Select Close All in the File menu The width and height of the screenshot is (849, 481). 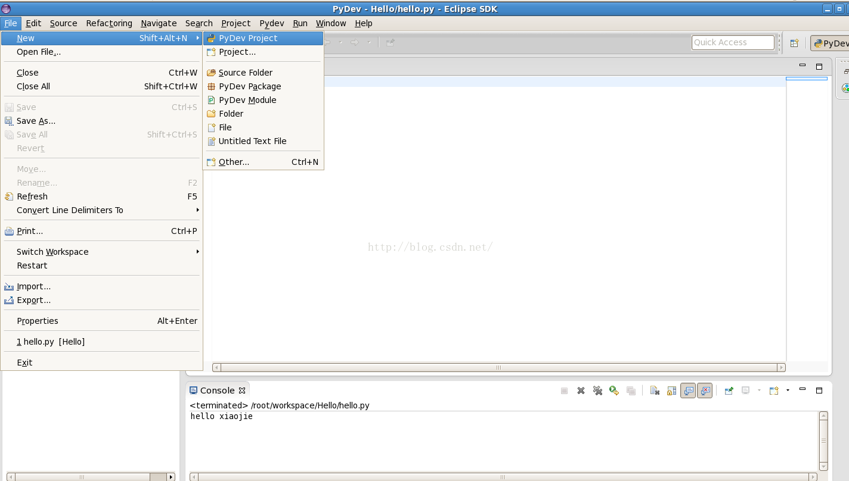click(x=102, y=86)
